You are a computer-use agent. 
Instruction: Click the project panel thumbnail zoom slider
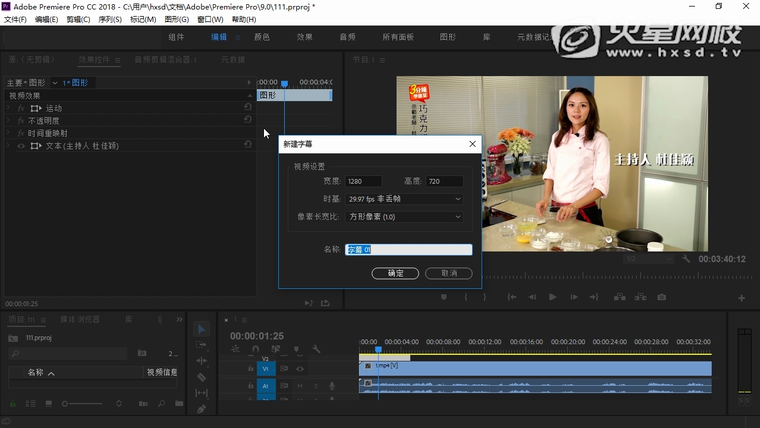tap(67, 403)
